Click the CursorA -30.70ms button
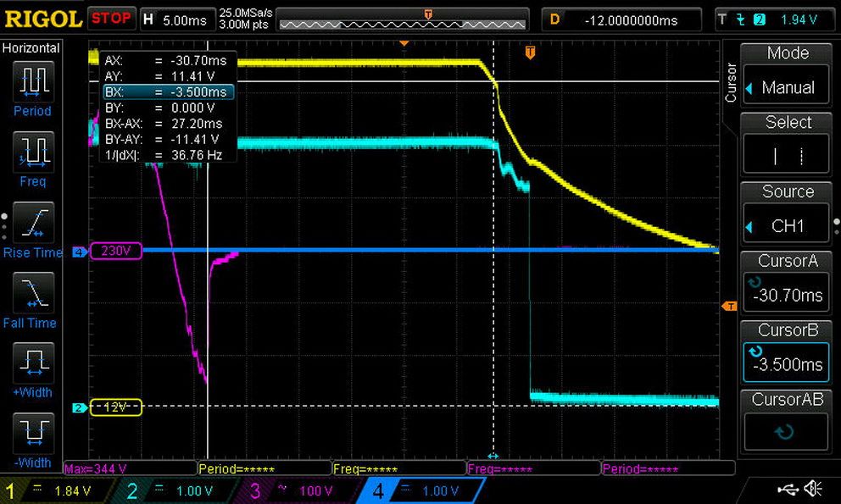The image size is (841, 504). [786, 282]
